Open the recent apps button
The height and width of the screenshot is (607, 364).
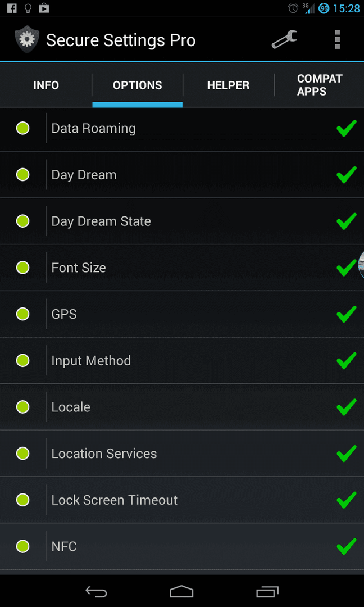[267, 591]
